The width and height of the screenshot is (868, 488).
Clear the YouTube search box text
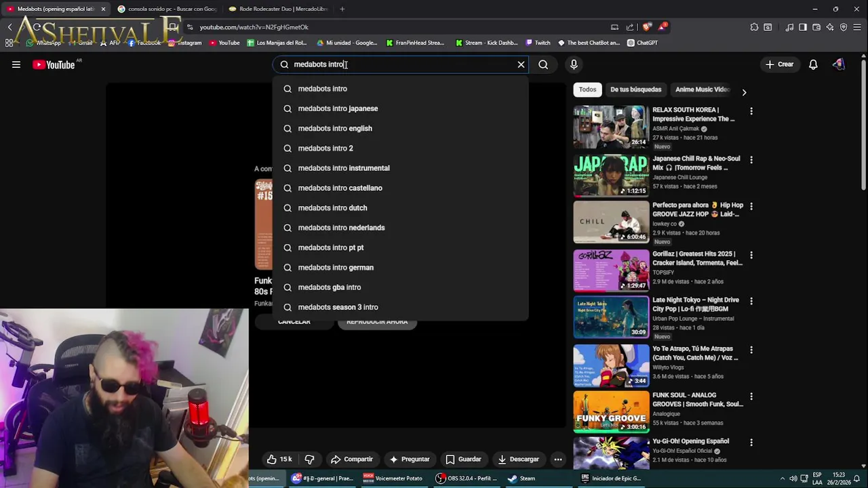[x=521, y=64]
